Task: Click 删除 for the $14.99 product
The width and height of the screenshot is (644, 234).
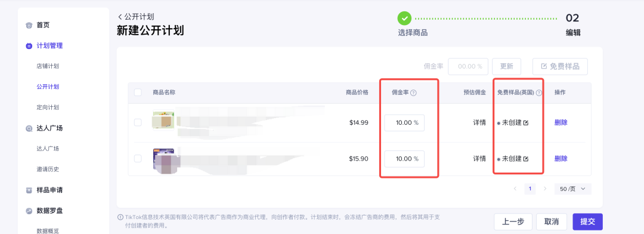Action: click(x=561, y=122)
